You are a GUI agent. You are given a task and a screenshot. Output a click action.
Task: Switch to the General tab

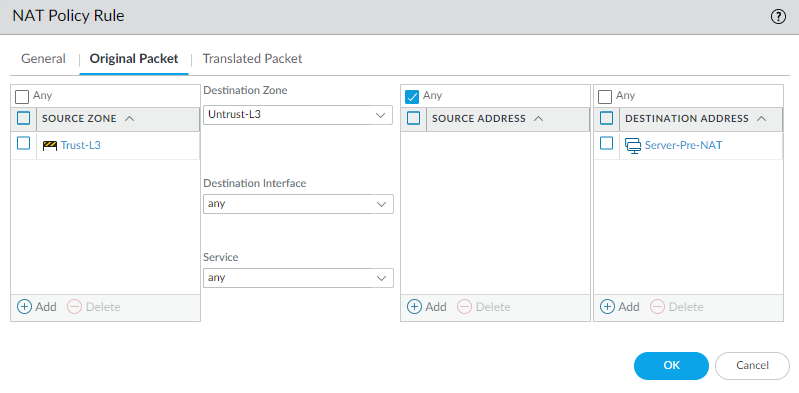[43, 59]
